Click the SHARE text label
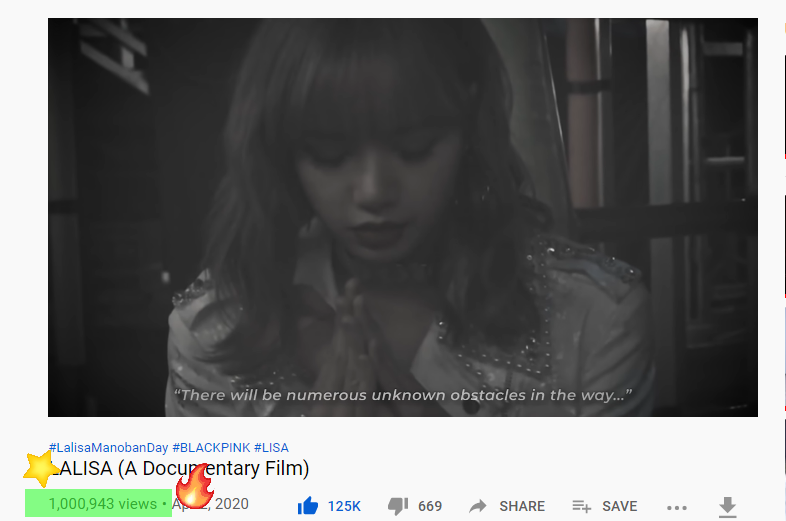 tap(522, 506)
